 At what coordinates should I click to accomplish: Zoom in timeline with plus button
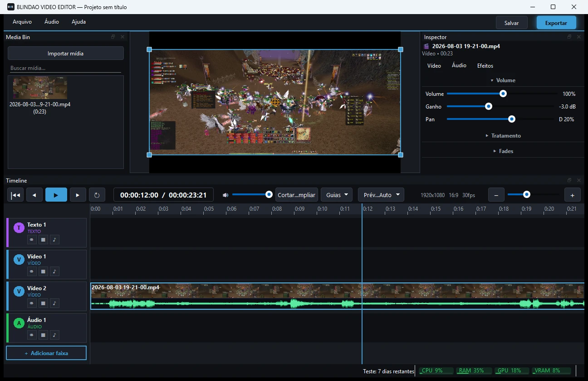coord(573,195)
